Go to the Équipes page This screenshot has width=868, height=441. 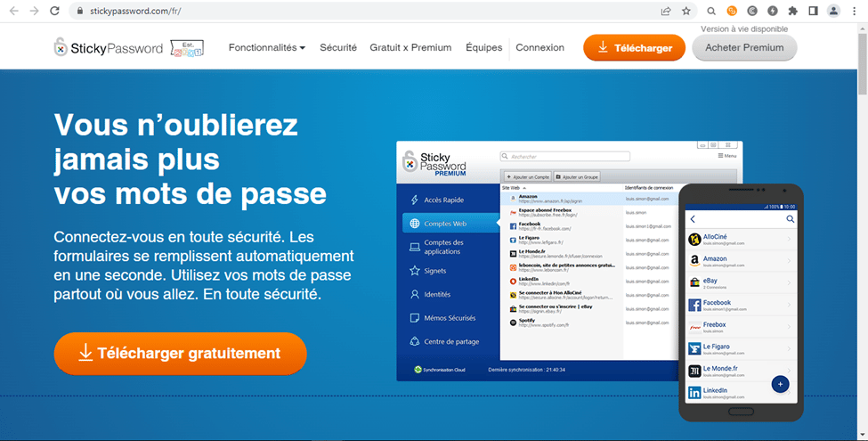click(483, 47)
